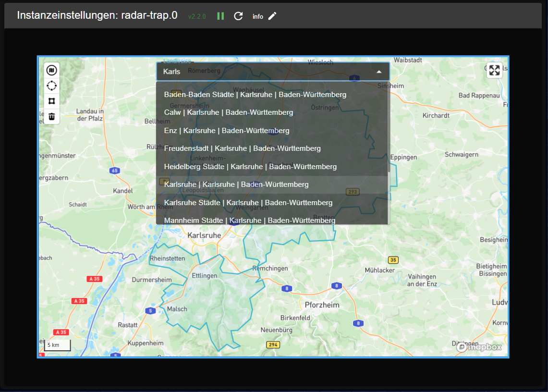Click the 'Landau in der Pfalz' map label
This screenshot has height=392, width=548.
[x=90, y=115]
